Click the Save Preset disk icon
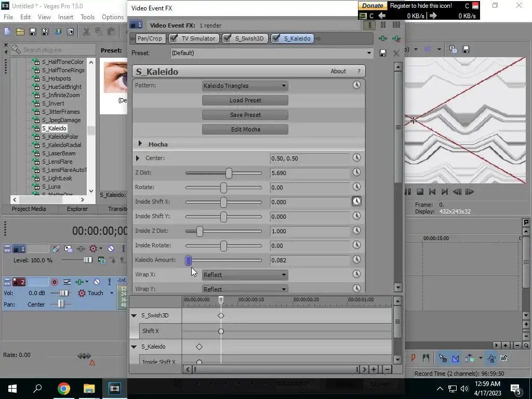Viewport: 532px width, 399px height. point(383,54)
